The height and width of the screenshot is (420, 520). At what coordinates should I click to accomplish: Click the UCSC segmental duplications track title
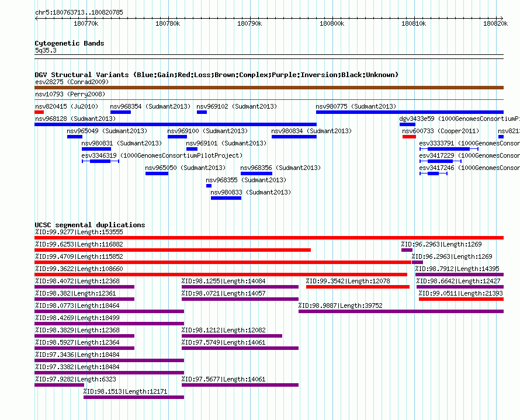[x=90, y=225]
